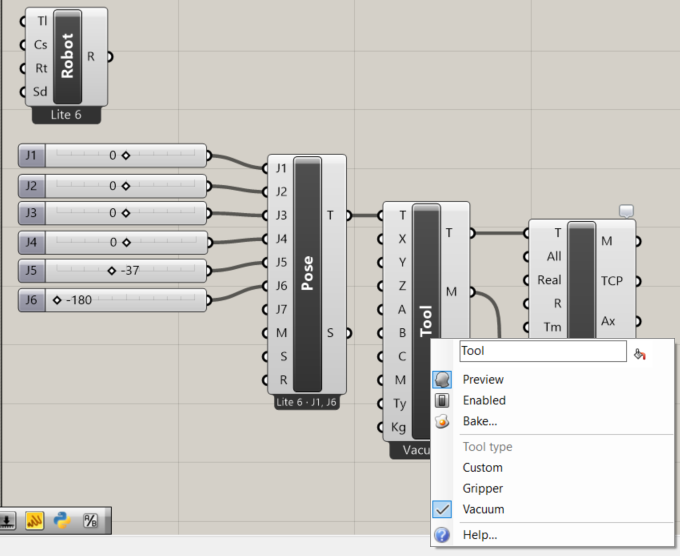Click the Pose component's R input
This screenshot has height=556, width=680.
pos(283,380)
